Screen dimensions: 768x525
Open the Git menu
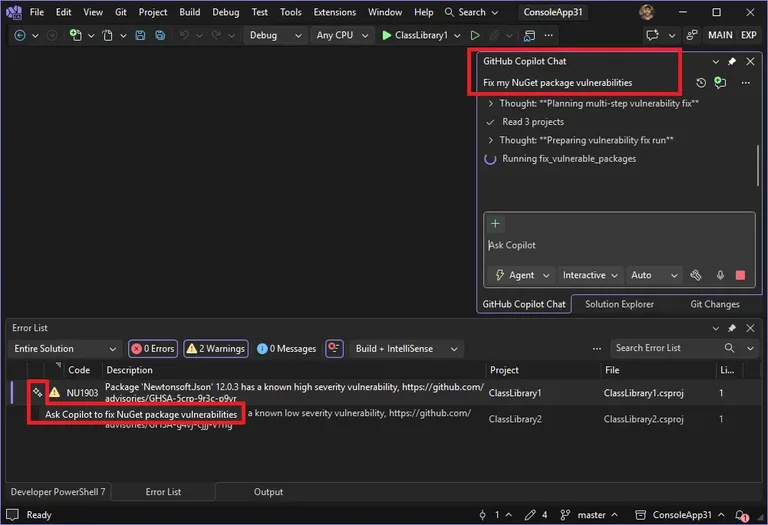point(120,12)
